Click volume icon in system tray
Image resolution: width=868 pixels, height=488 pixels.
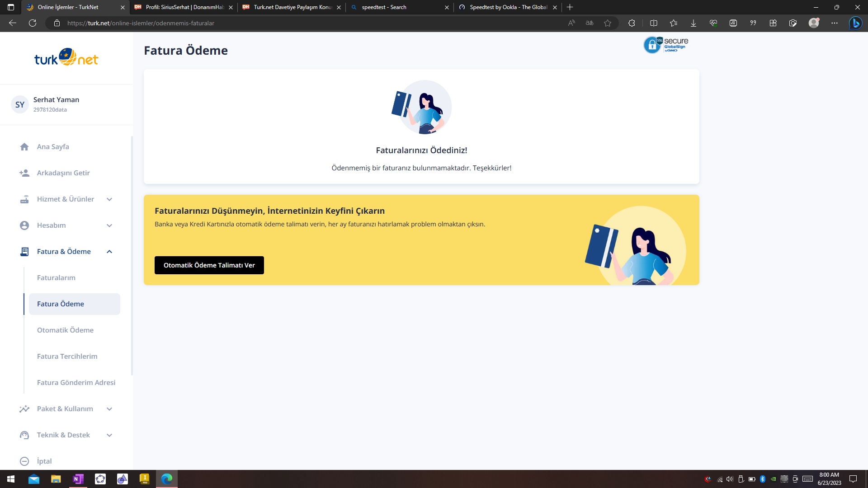click(x=730, y=479)
